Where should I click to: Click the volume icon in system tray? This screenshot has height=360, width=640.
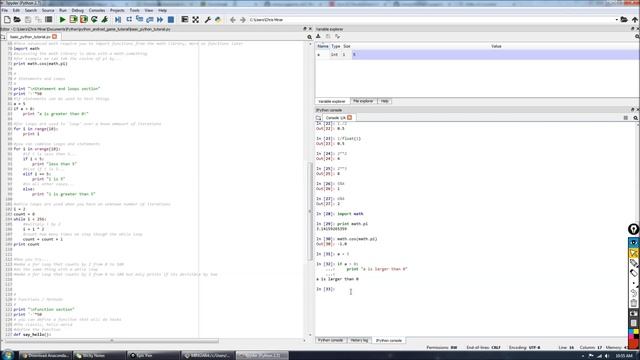pyautogui.click(x=607, y=356)
